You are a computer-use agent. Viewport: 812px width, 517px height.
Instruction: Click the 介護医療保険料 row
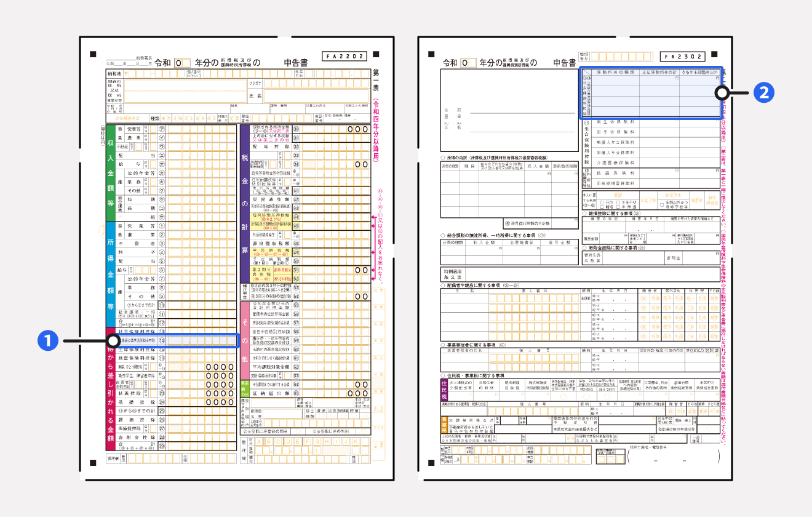pos(657,164)
